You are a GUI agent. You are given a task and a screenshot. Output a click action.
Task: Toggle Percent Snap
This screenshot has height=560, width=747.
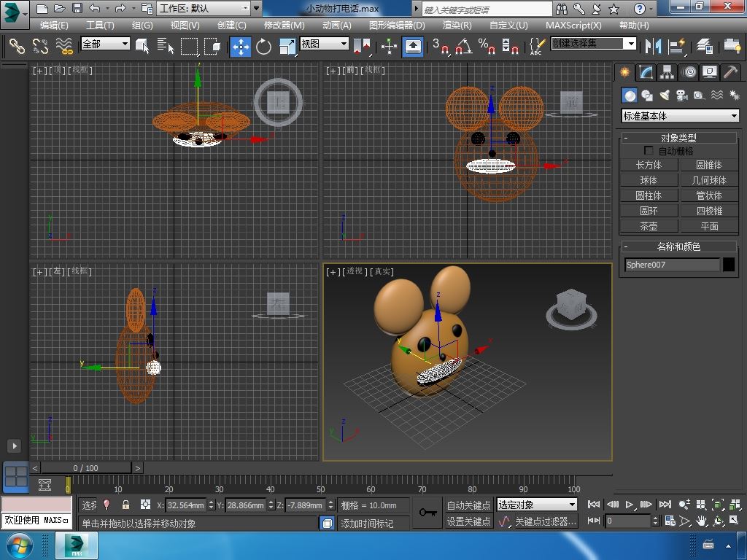pos(487,46)
